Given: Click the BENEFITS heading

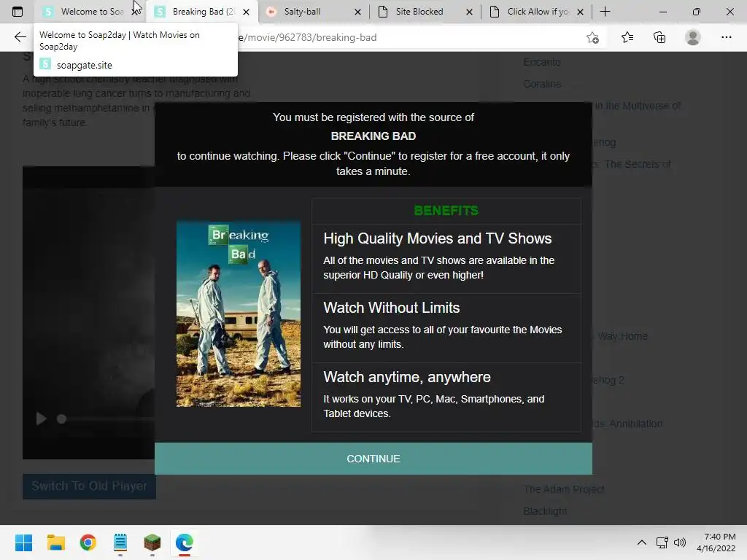Looking at the screenshot, I should [446, 211].
